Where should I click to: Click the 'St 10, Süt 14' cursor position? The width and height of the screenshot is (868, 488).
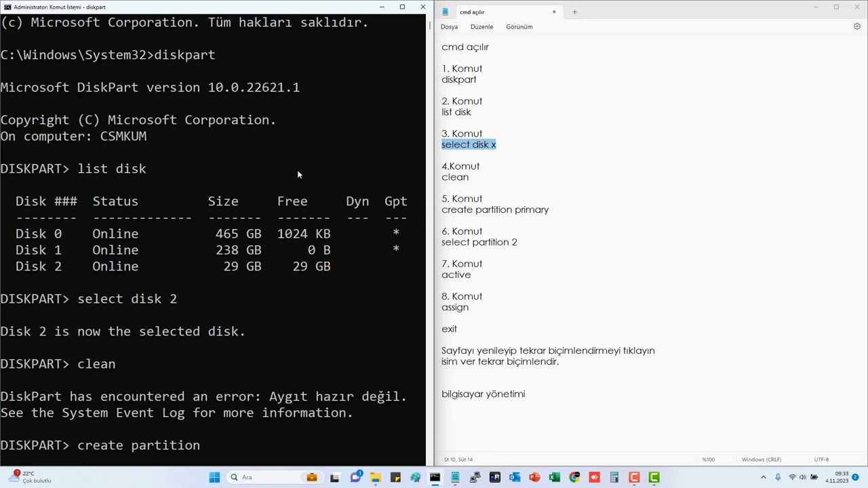[458, 460]
